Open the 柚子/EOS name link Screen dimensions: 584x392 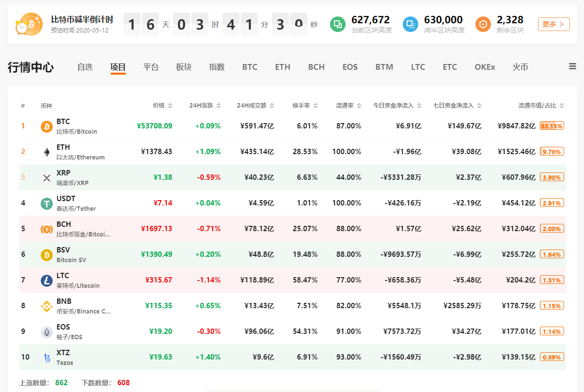pos(70,337)
